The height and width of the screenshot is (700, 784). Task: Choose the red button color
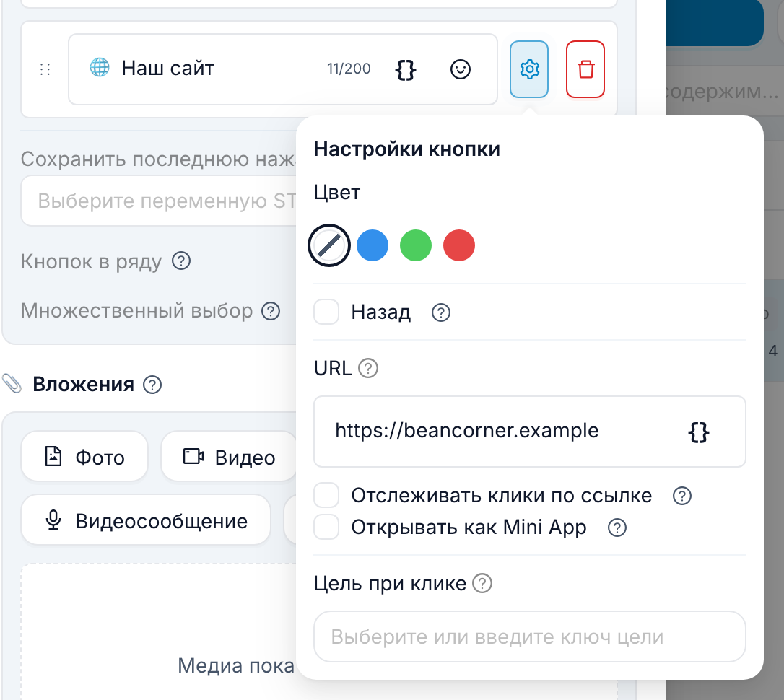click(x=459, y=245)
